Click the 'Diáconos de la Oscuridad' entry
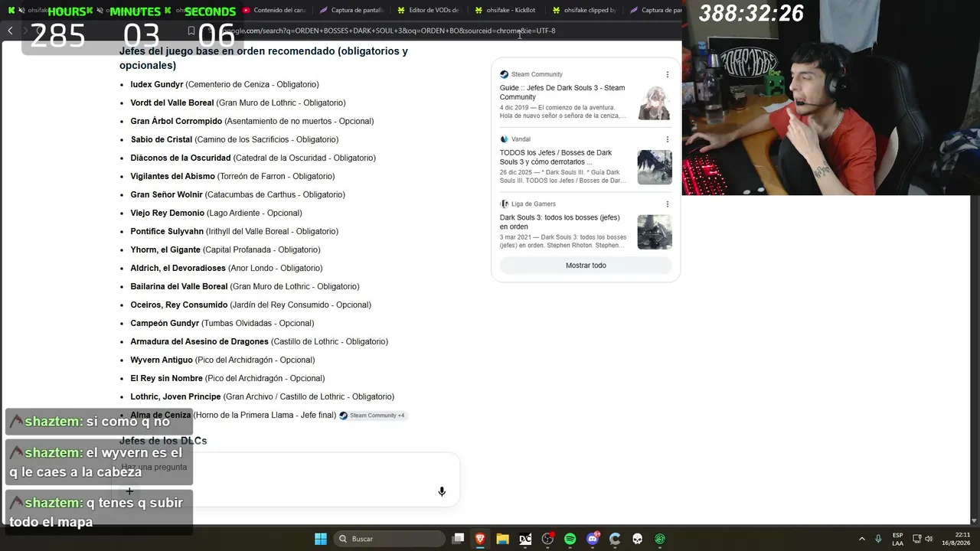This screenshot has height=551, width=980. [x=181, y=158]
